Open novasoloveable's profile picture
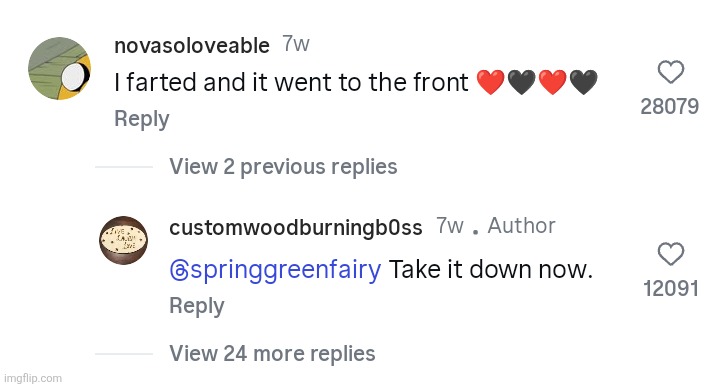The width and height of the screenshot is (720, 387). (60, 69)
